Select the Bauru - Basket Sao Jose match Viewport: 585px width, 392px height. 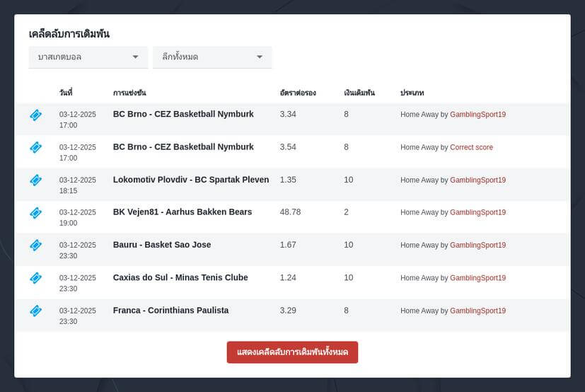161,245
